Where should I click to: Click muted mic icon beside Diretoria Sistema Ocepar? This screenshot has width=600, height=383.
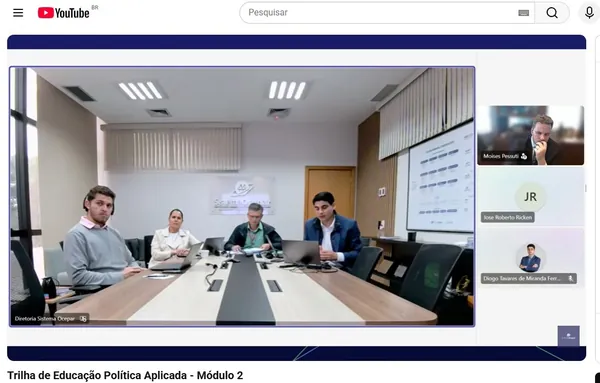pos(83,319)
